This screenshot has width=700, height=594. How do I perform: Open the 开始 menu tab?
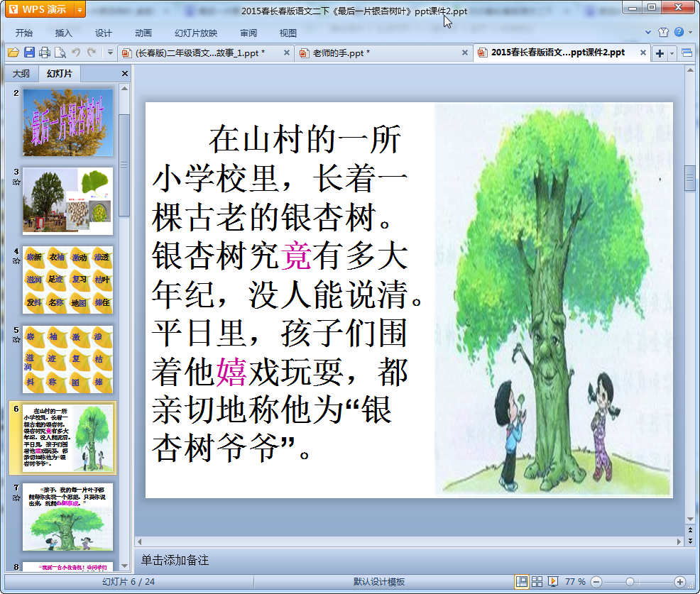click(23, 33)
